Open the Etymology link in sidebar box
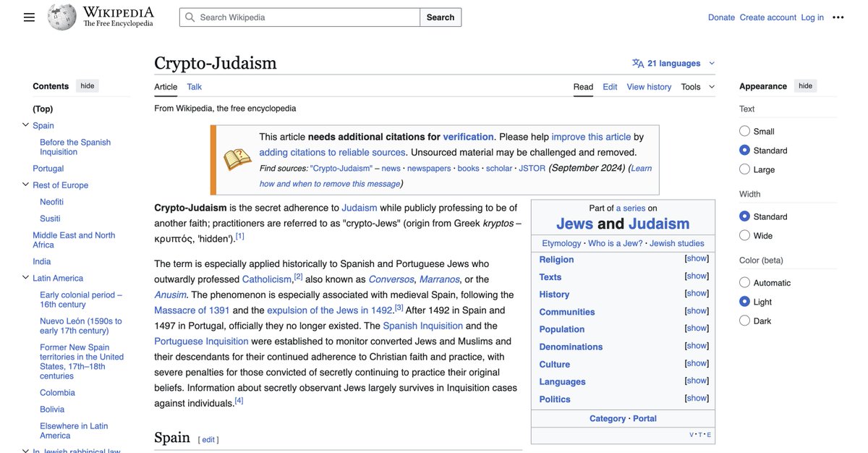 click(x=561, y=243)
